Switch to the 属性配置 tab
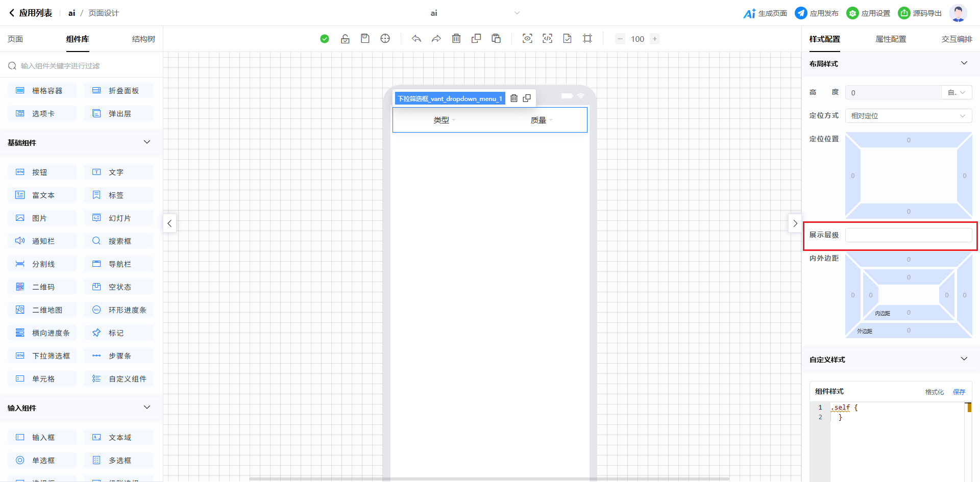Screen dimensions: 980x482 click(891, 39)
